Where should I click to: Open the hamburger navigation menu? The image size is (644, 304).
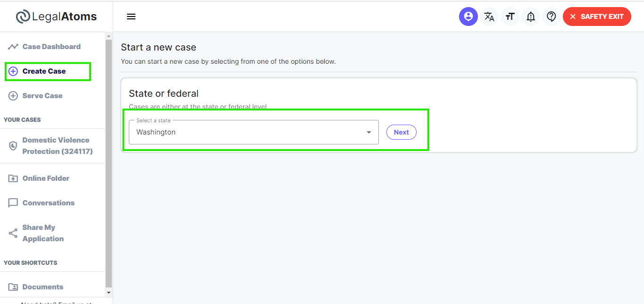(x=131, y=17)
